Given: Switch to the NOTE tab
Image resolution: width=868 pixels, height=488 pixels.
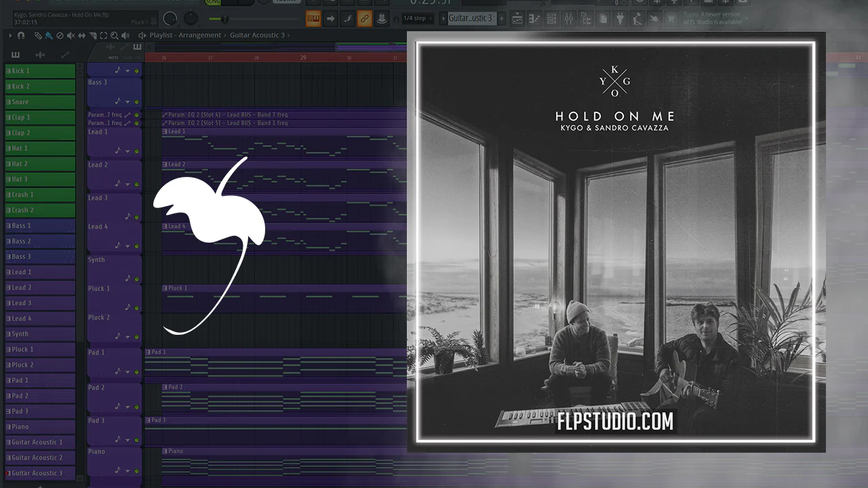Looking at the screenshot, I should 113,58.
